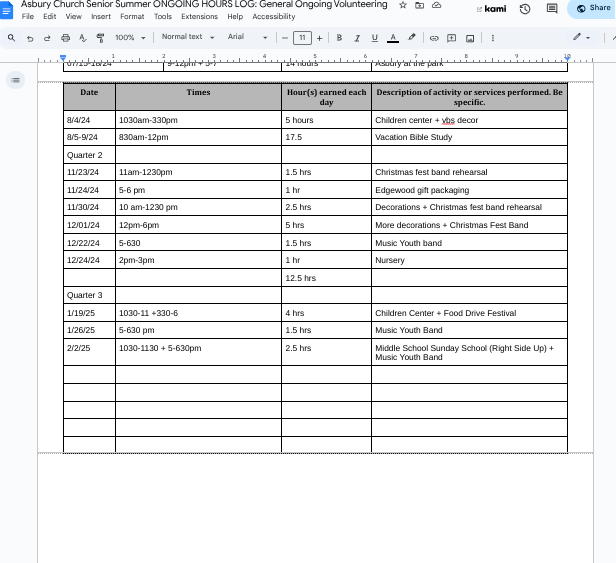Star this document
The width and height of the screenshot is (616, 563).
403,6
